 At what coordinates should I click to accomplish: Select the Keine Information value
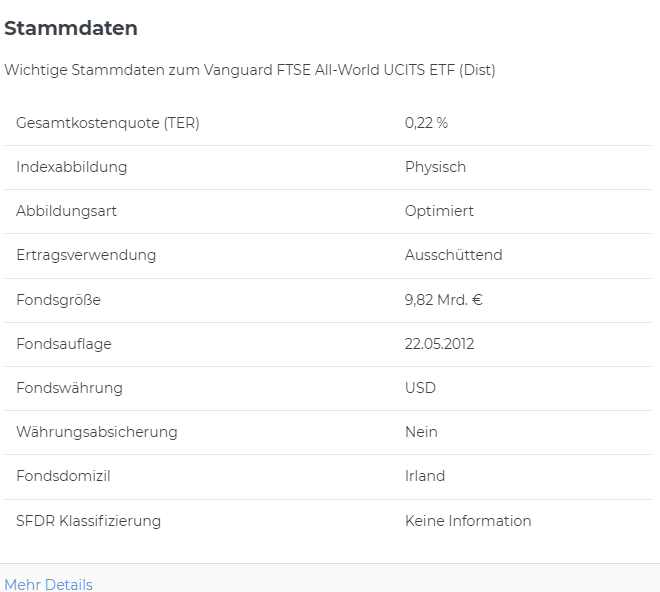point(468,521)
